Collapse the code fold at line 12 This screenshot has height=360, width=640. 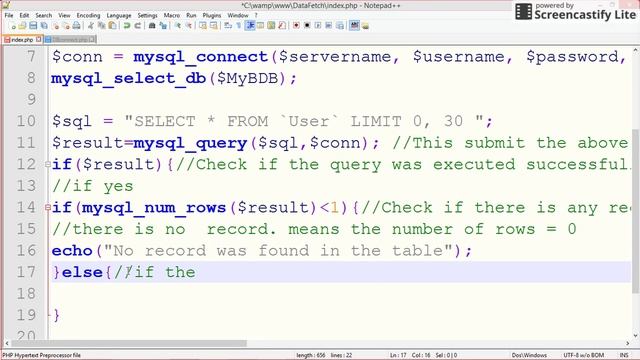(48, 164)
